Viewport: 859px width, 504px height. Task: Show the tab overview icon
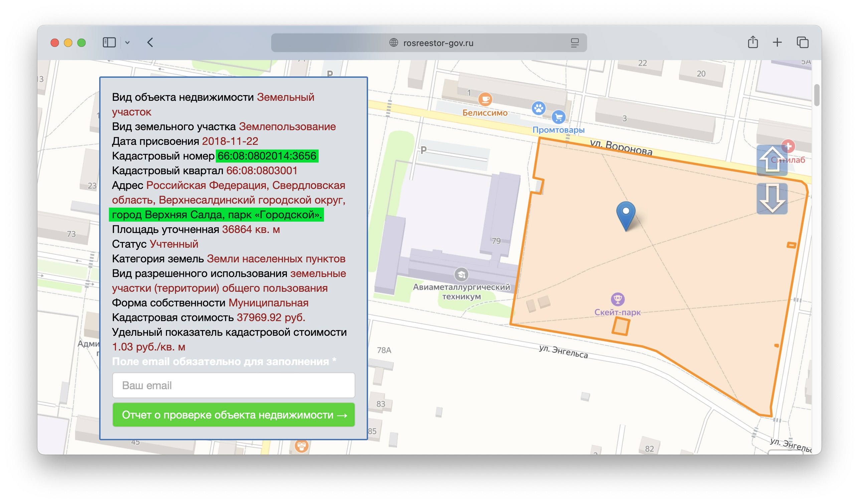click(802, 43)
